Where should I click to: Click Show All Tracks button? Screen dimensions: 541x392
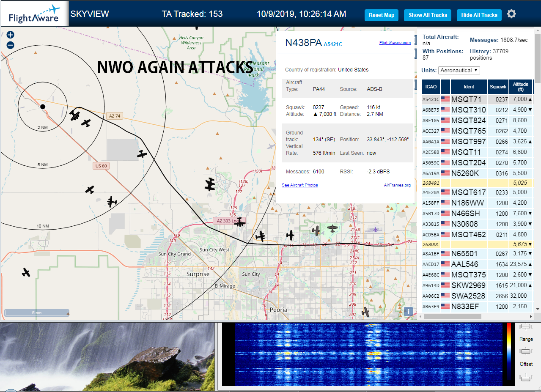(x=428, y=15)
